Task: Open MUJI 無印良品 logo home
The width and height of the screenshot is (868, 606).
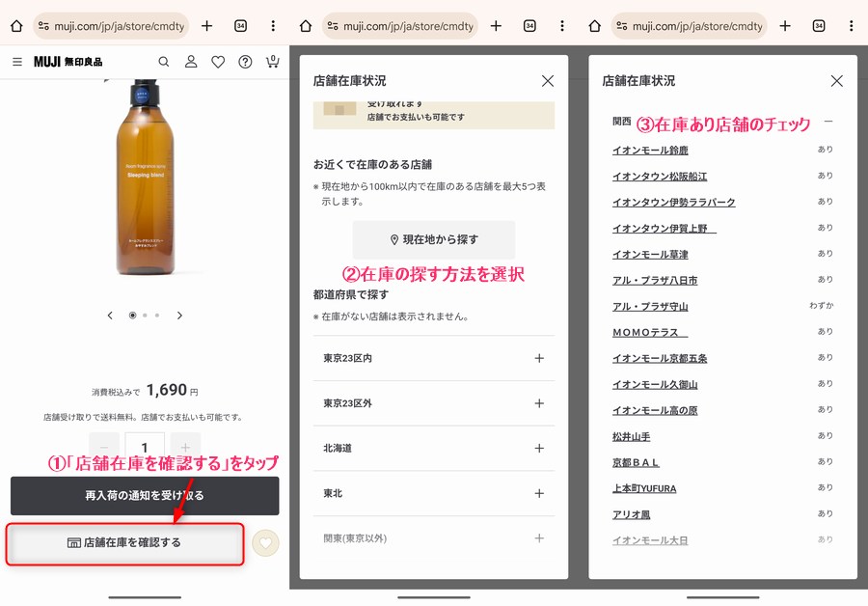Action: point(68,62)
